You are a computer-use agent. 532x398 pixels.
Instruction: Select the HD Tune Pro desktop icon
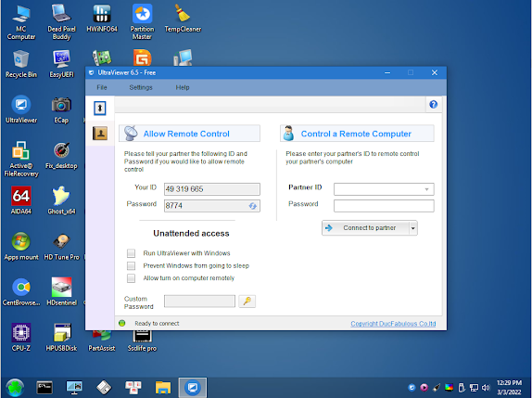coord(61,246)
